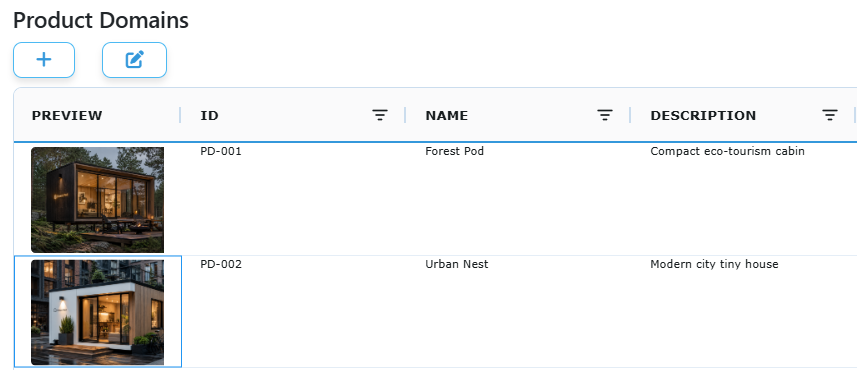This screenshot has width=857, height=370.
Task: Click the Modern city tiny house description
Action: point(714,265)
